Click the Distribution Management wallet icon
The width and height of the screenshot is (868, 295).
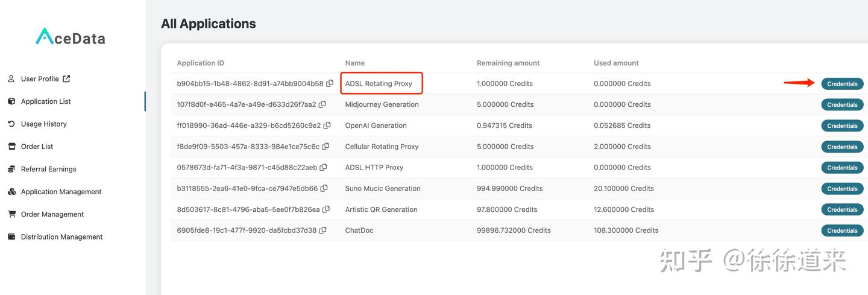(x=11, y=236)
